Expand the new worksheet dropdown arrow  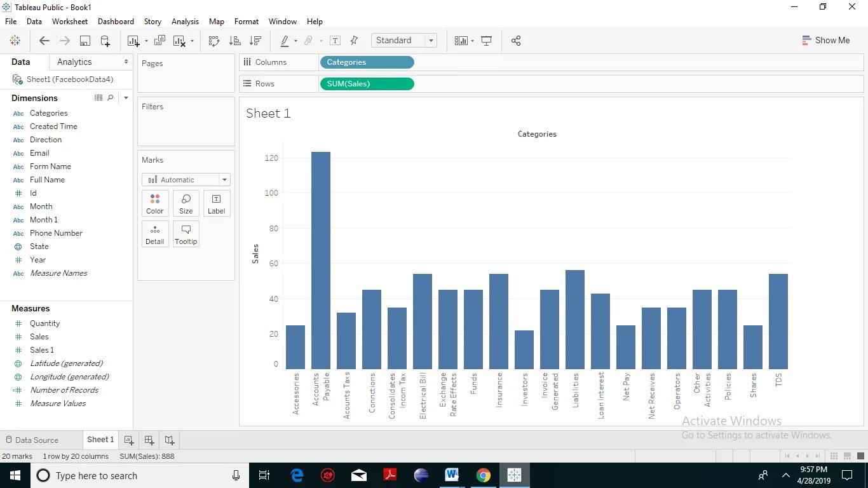pyautogui.click(x=146, y=41)
